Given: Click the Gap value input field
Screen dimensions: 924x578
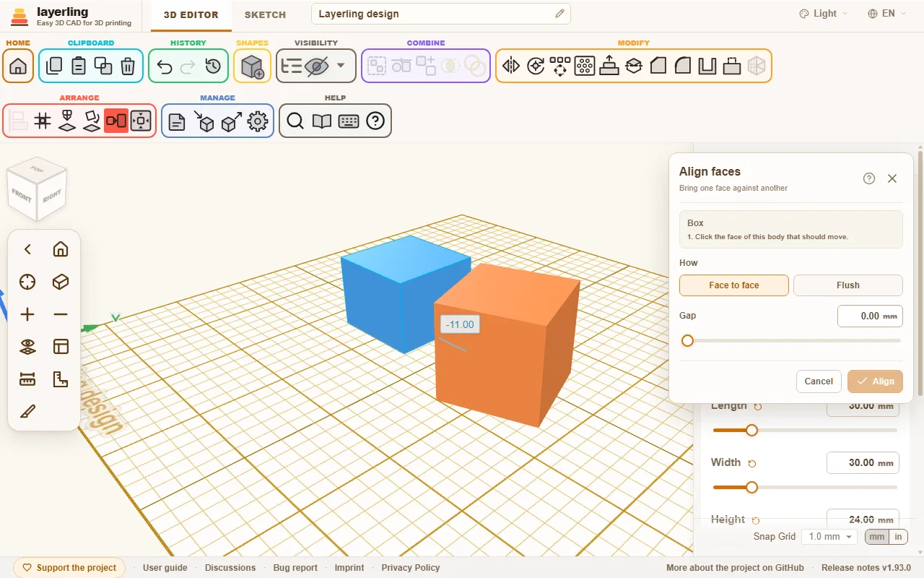Looking at the screenshot, I should point(870,316).
